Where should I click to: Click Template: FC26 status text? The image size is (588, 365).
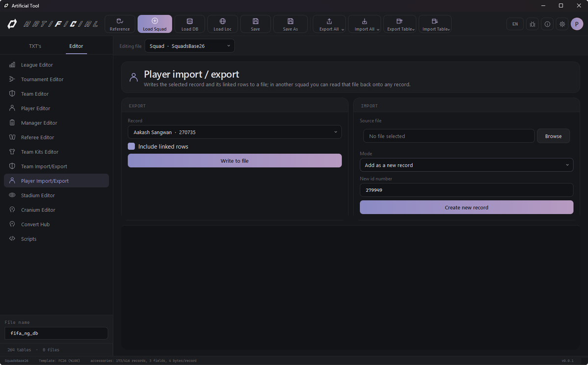[x=59, y=361]
